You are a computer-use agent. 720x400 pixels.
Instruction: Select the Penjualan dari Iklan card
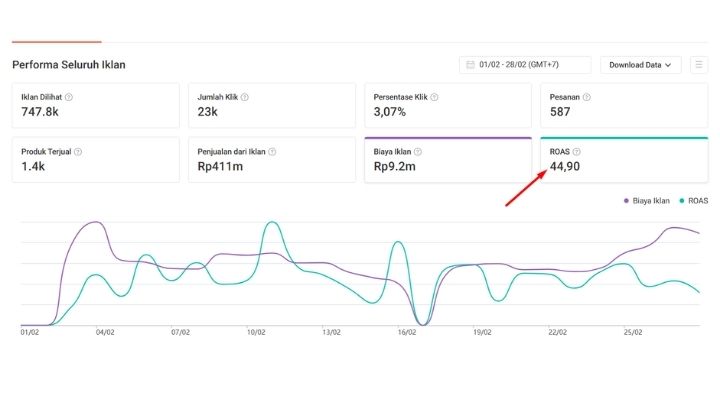[272, 160]
